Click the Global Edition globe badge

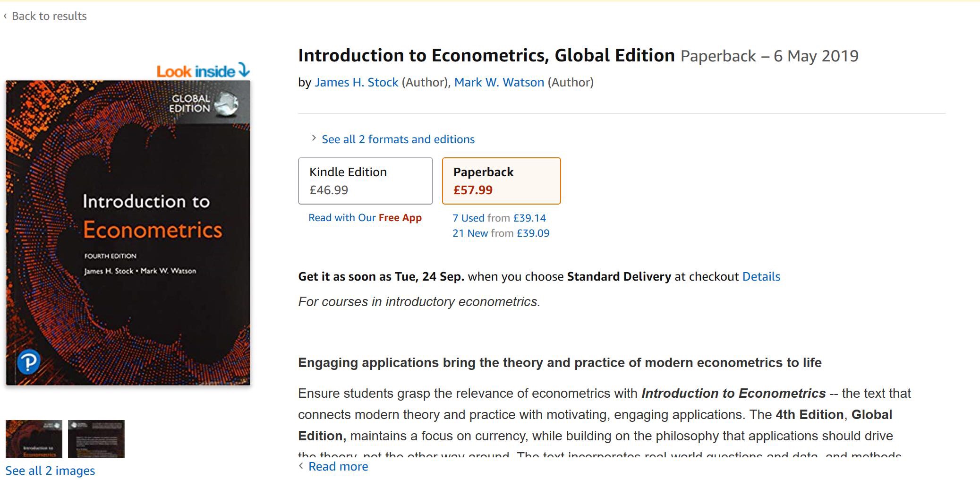click(x=226, y=104)
